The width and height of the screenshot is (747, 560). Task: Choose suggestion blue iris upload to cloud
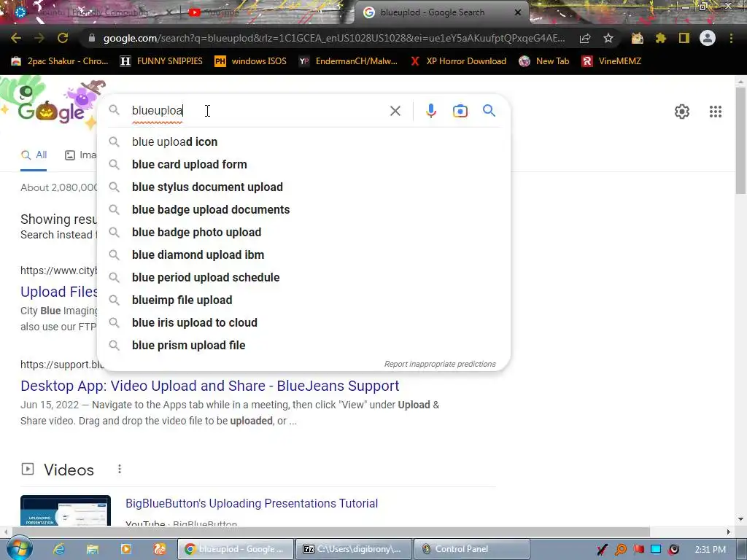tap(303, 323)
